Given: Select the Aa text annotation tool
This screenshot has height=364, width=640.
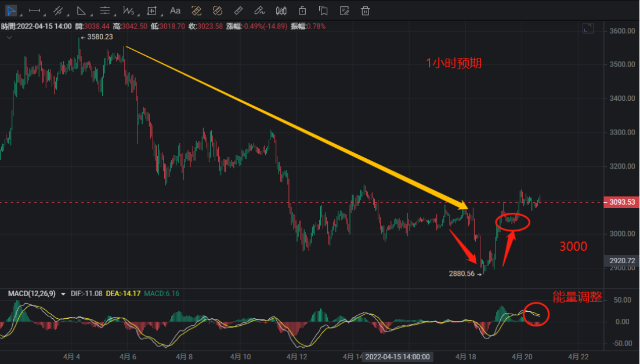Looking at the screenshot, I should [175, 10].
